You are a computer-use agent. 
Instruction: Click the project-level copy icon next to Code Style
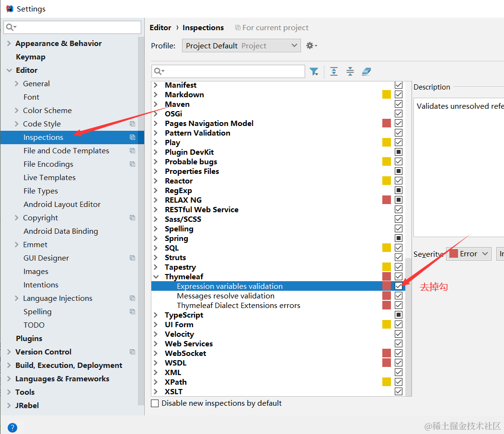(x=132, y=124)
